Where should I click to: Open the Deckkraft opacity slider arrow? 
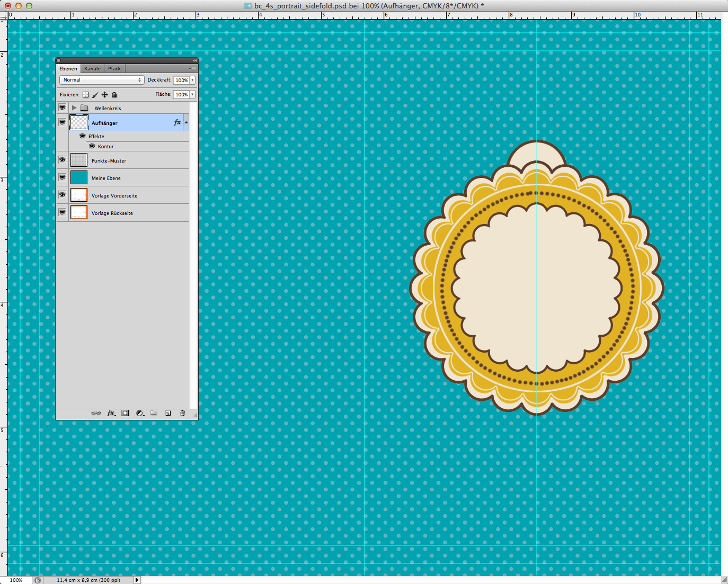(192, 80)
